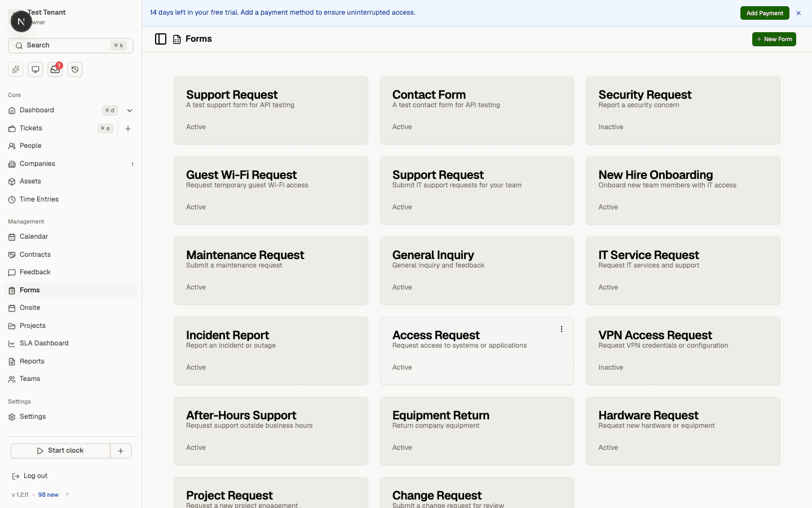
Task: View recent activity via the history clock icon
Action: click(x=75, y=69)
